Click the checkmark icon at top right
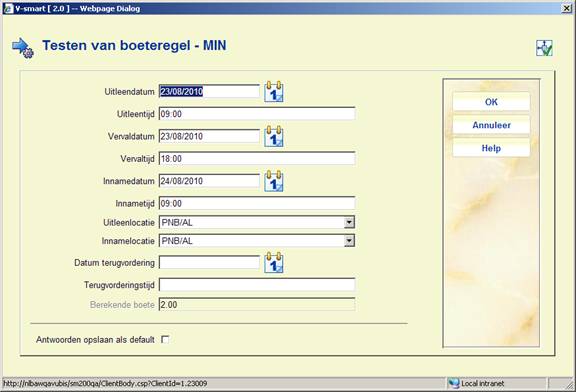576x392 pixels. [x=544, y=48]
